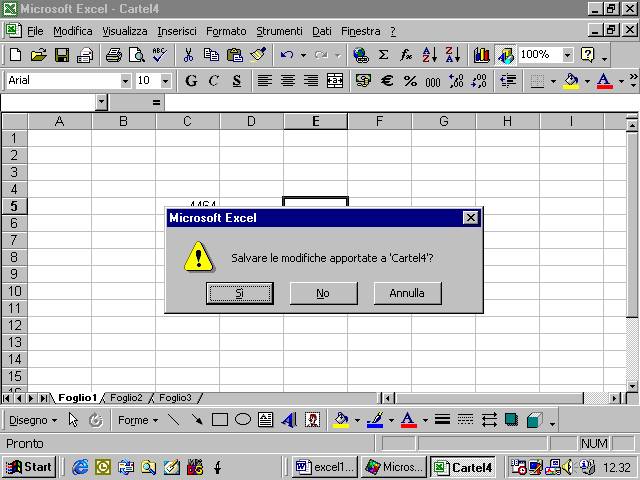Open the Arial font dropdown

(x=126, y=81)
